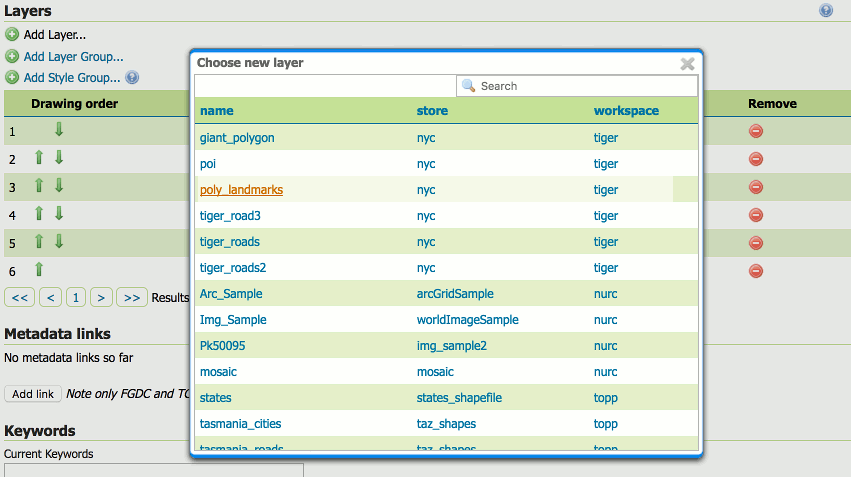Viewport: 851px width, 477px height.
Task: Click the help icon next to Add Style Group
Action: pos(132,77)
